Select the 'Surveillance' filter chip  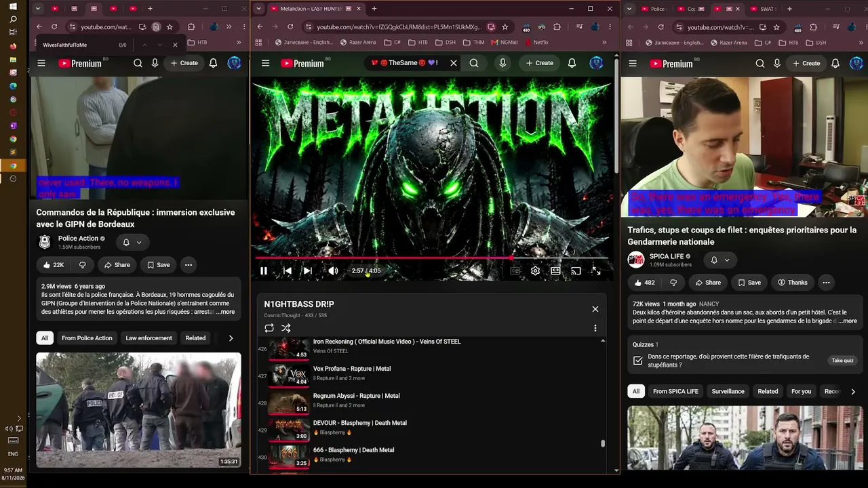(728, 392)
